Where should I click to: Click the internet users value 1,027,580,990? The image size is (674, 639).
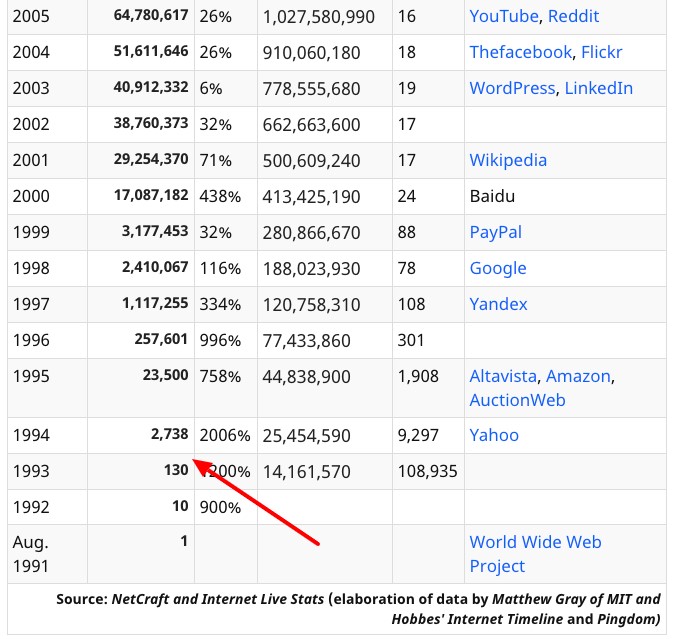[x=319, y=17]
